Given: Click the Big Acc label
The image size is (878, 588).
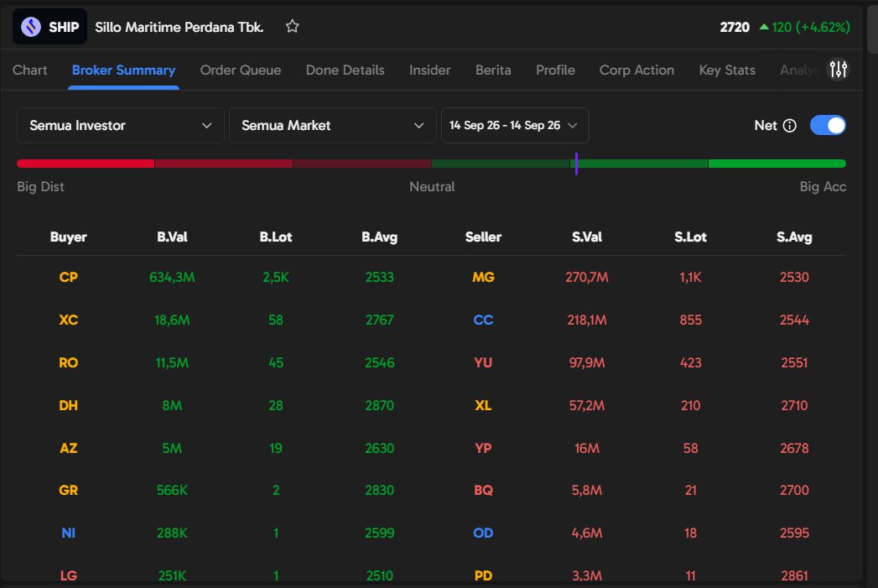Looking at the screenshot, I should click(823, 186).
